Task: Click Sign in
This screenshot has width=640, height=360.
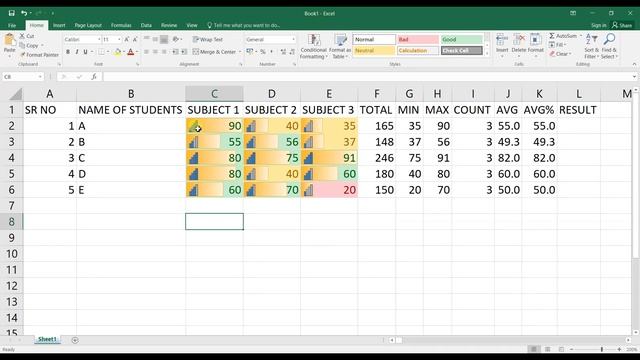Action: click(598, 25)
